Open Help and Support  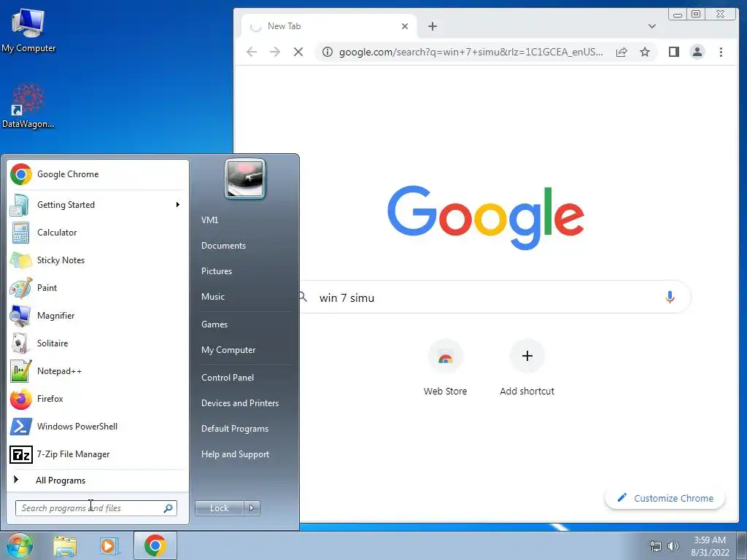235,454
